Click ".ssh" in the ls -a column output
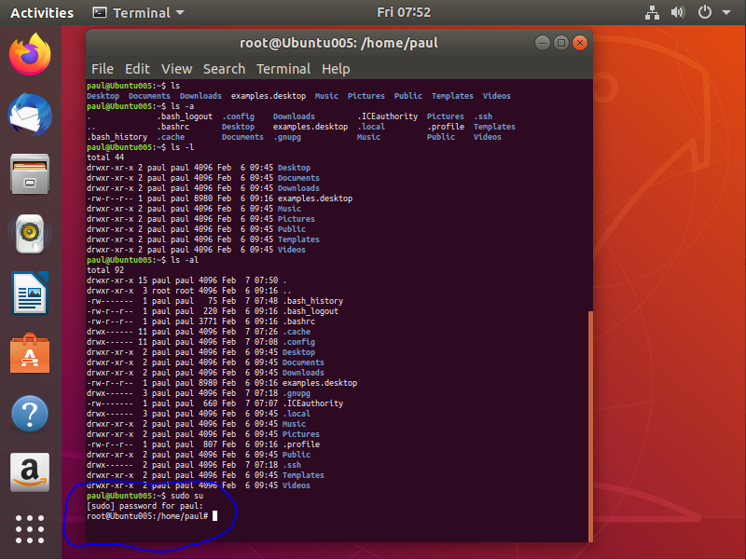 tap(483, 116)
